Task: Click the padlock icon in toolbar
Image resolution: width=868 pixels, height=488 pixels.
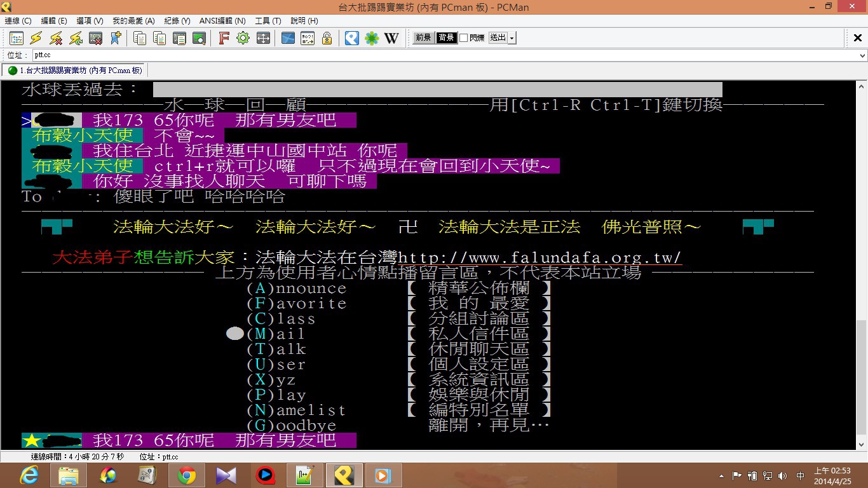Action: 327,38
